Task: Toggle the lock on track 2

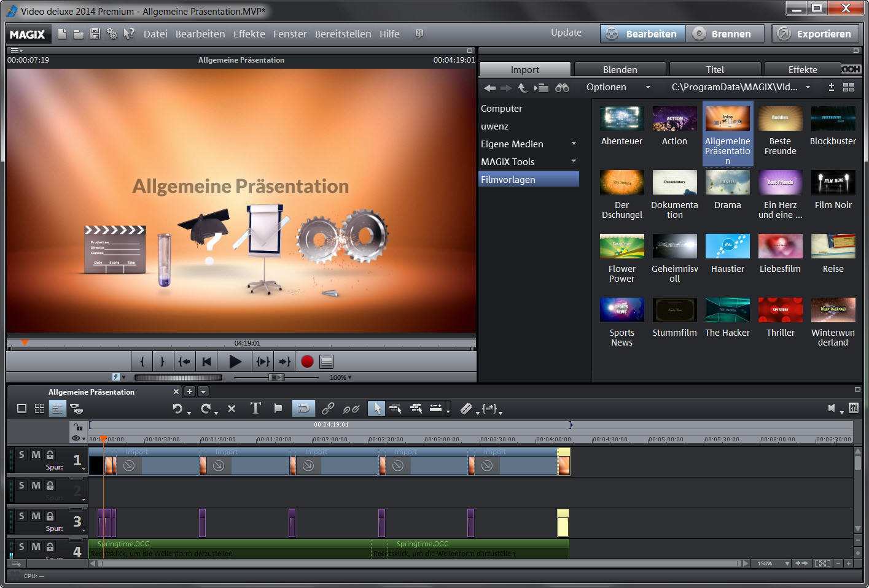Action: [50, 485]
